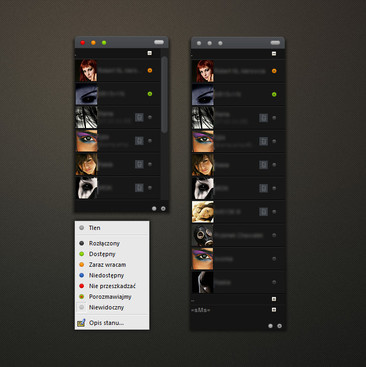Click the green available-status icon in the left window

point(150,94)
